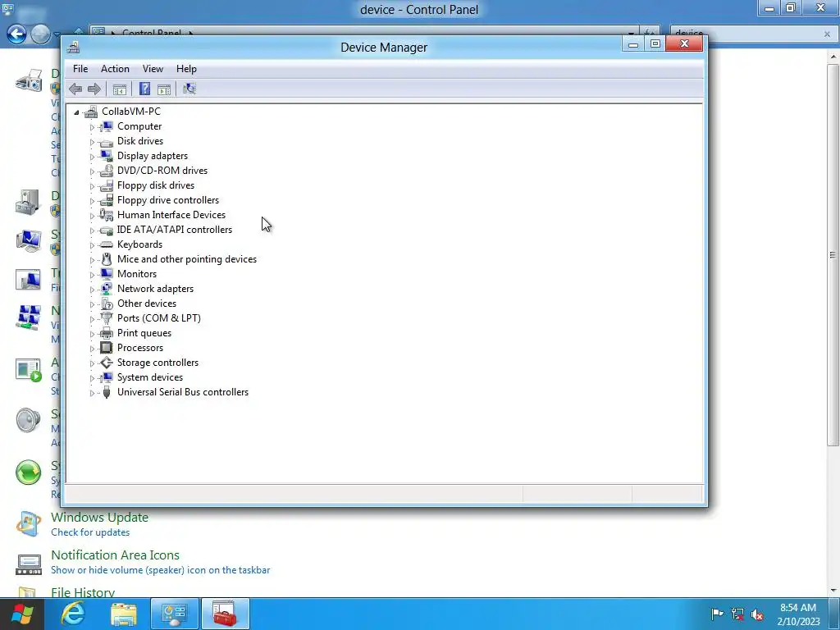Select the System devices label
This screenshot has width=840, height=630.
[150, 377]
